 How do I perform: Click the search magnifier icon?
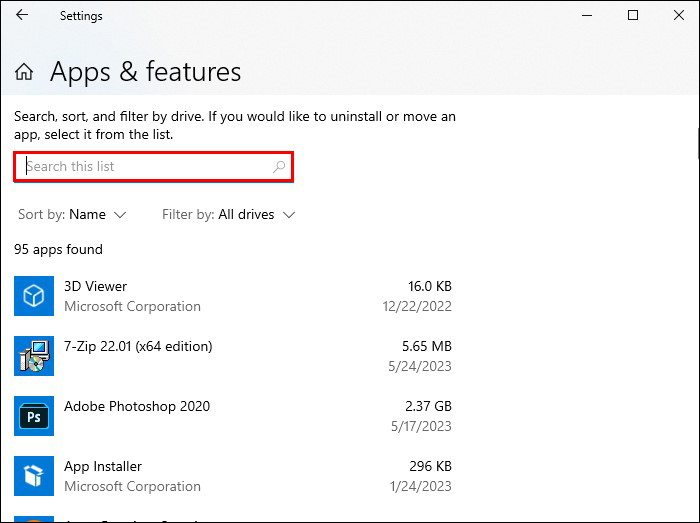[x=279, y=167]
